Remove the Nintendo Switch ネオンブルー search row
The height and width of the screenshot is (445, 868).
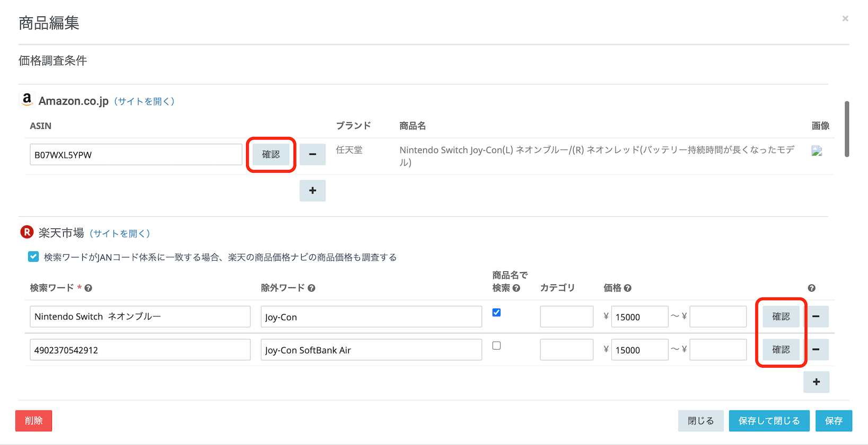pyautogui.click(x=816, y=317)
